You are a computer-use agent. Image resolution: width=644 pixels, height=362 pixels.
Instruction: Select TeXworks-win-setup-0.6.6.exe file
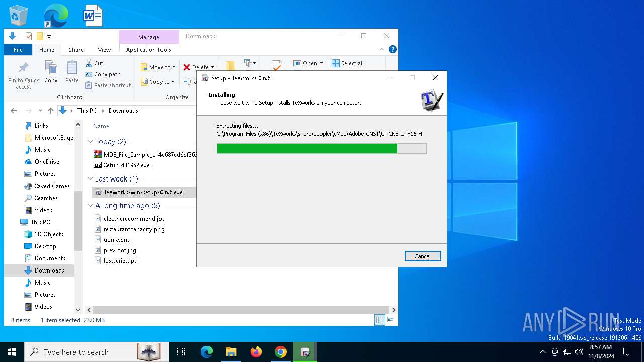(144, 192)
